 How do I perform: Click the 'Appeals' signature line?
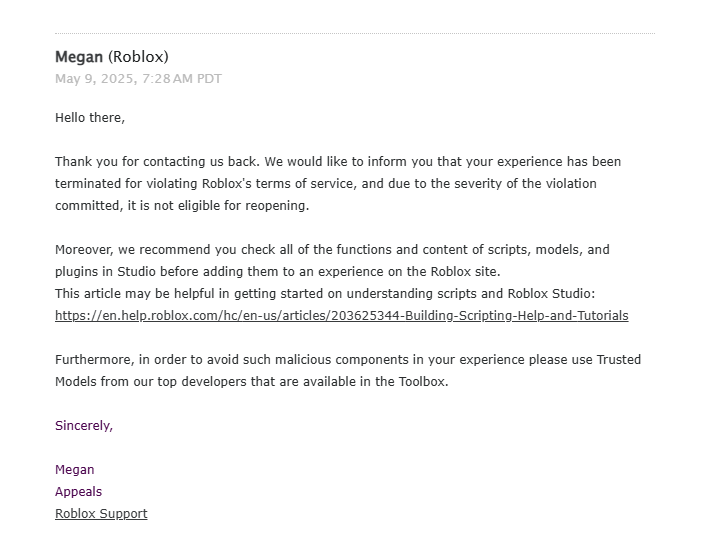[x=78, y=491]
